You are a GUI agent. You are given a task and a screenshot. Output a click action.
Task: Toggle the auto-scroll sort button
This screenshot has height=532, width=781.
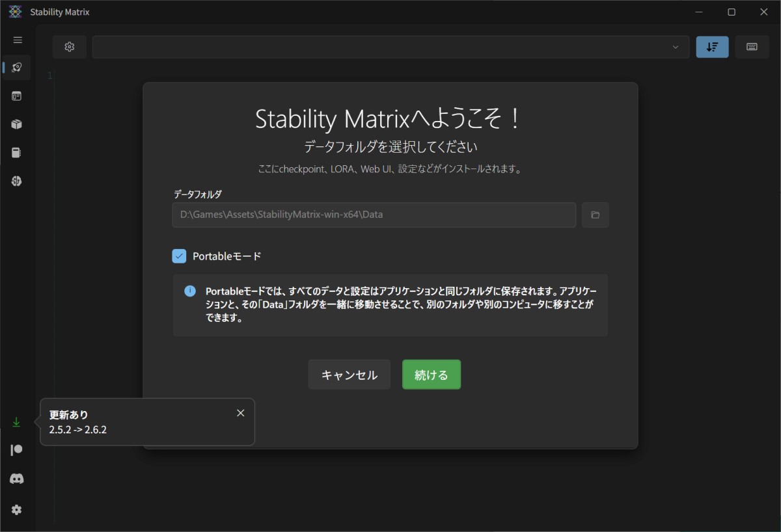tap(713, 47)
